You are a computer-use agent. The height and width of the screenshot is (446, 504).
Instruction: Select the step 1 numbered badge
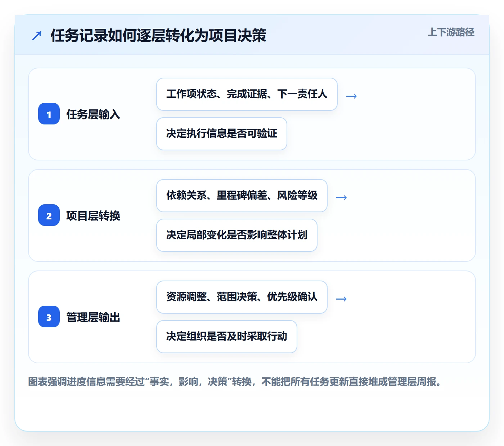[x=49, y=114]
